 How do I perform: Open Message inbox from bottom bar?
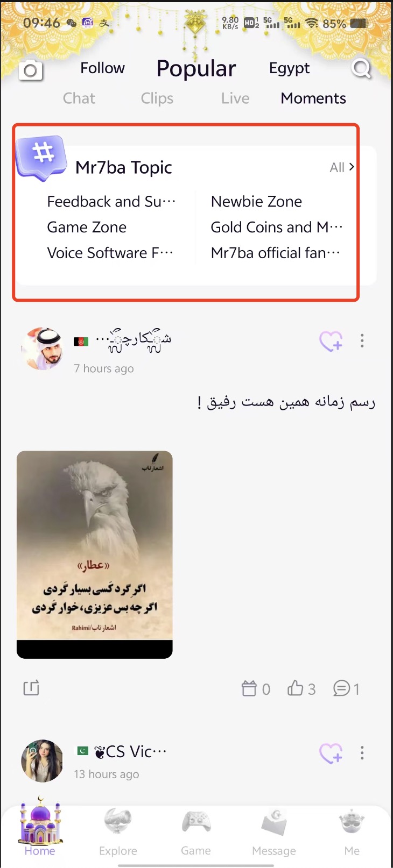tap(274, 832)
